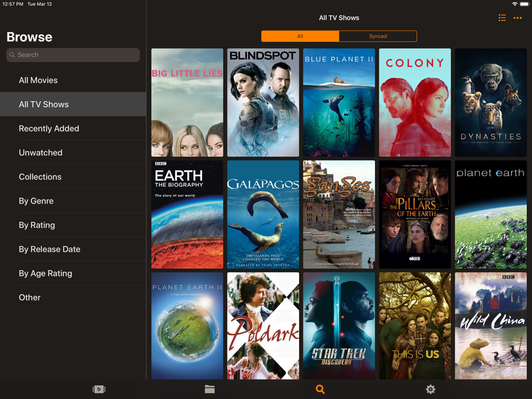Browse By Rating
532x399 pixels.
(x=73, y=225)
